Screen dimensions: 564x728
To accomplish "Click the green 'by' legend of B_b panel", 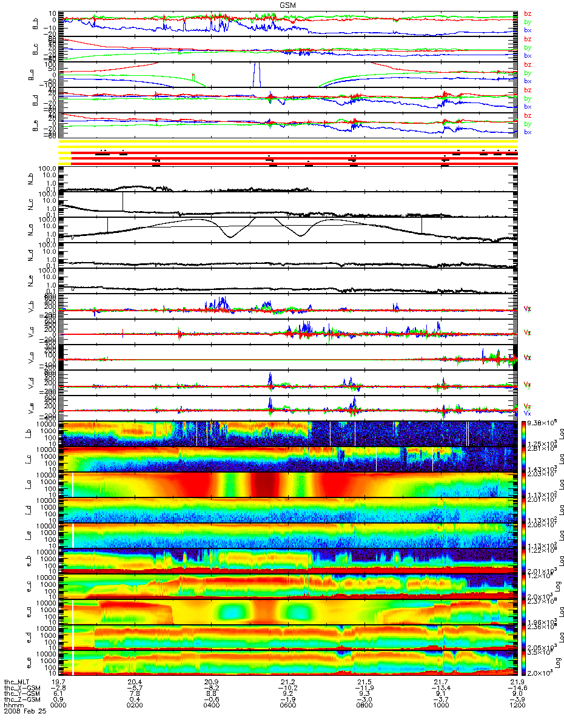I will (x=528, y=22).
